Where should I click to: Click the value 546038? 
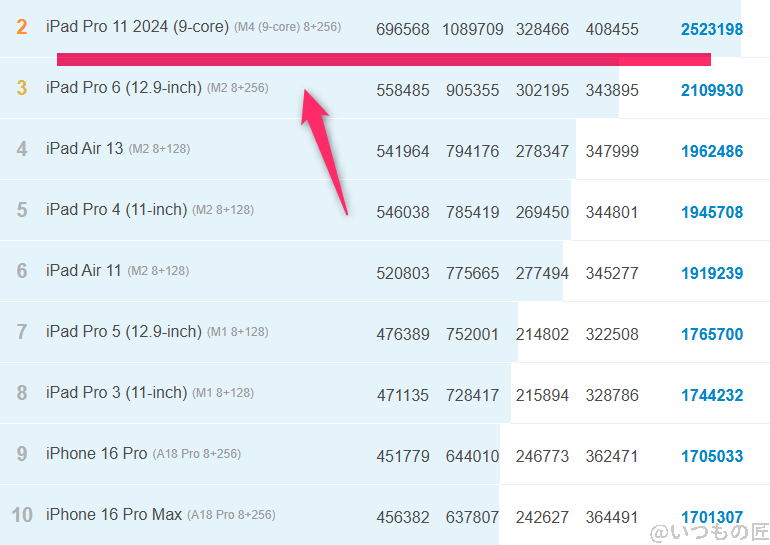click(x=403, y=213)
